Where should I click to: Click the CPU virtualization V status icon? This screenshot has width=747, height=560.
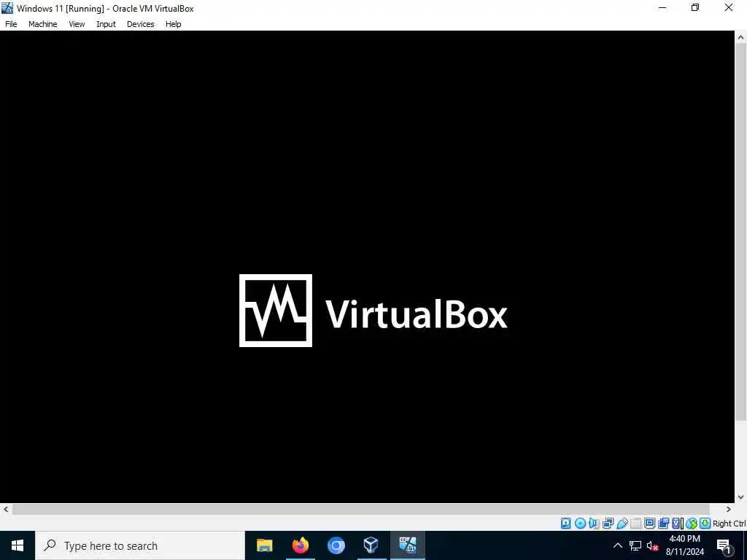point(676,524)
